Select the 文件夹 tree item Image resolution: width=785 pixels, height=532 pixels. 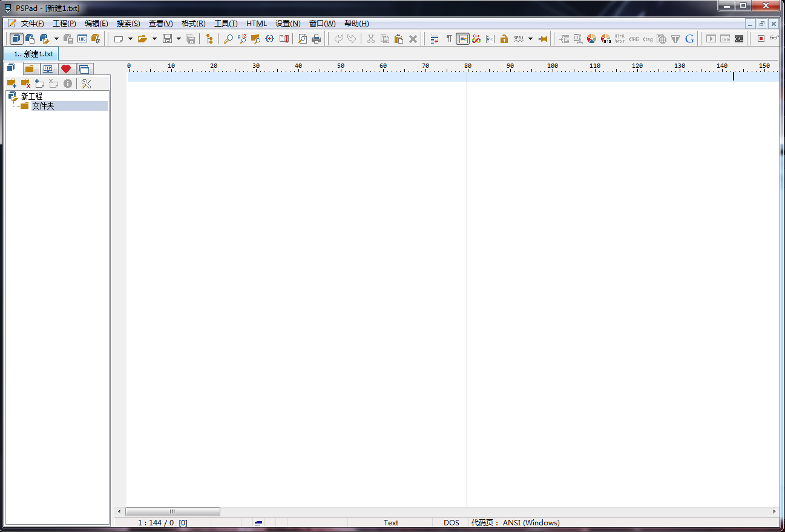point(43,106)
